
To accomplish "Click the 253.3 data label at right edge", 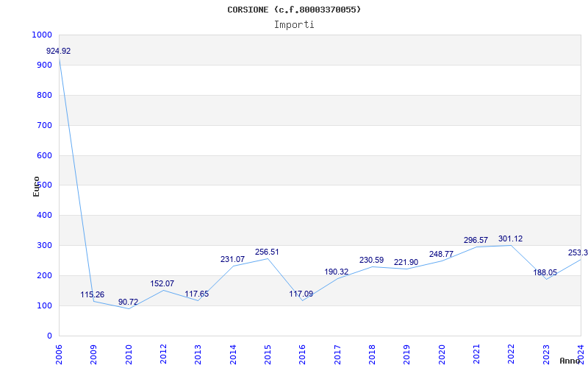I will (x=578, y=252).
